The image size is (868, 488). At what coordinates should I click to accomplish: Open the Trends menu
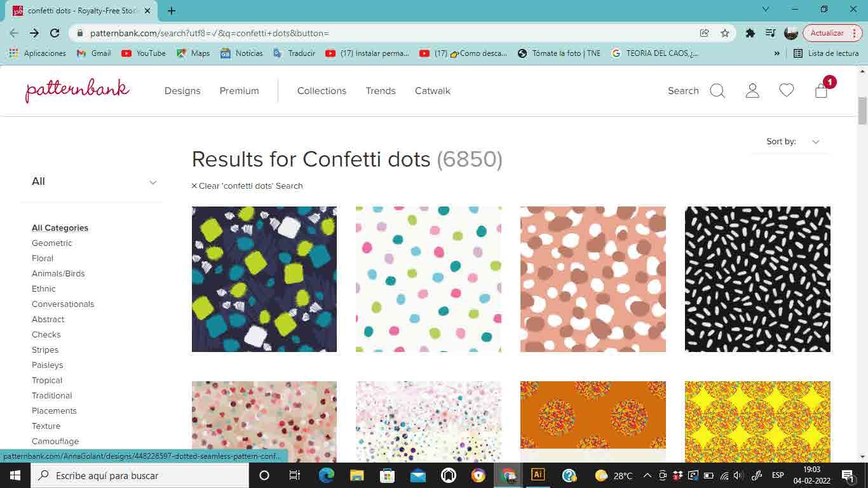click(x=381, y=91)
